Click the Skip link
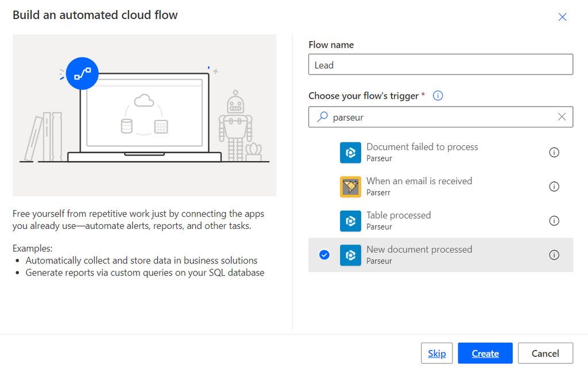The image size is (588, 369). [x=436, y=353]
